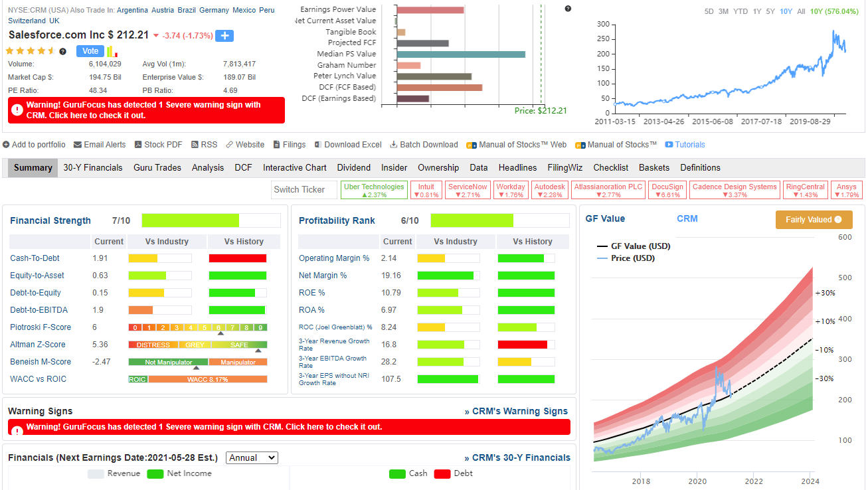
Task: Click Germany trading country link
Action: coord(214,10)
